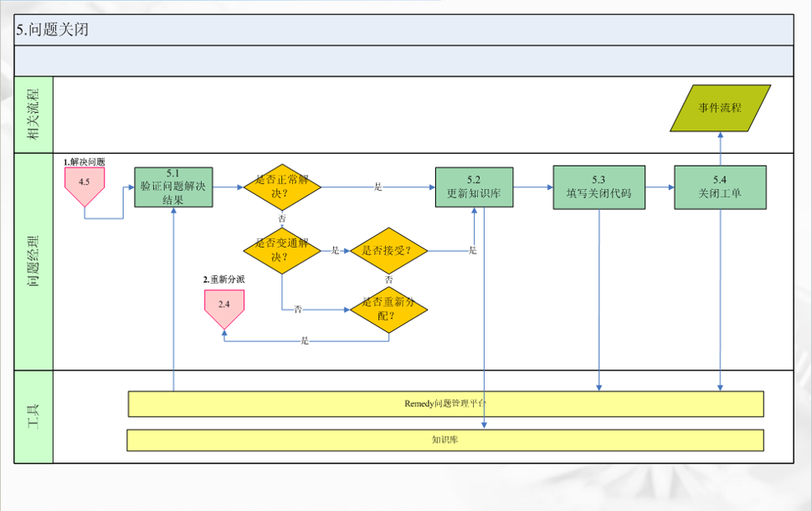This screenshot has height=511, width=812.
Task: Select the 是否重新分配 decision diamond
Action: [388, 309]
